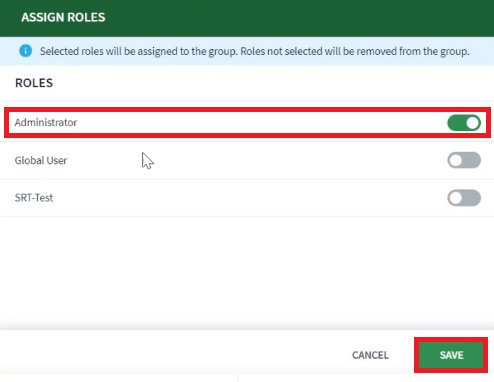Screen dimensions: 494x382
Task: Click empty green header bar area
Action: tap(300, 17)
